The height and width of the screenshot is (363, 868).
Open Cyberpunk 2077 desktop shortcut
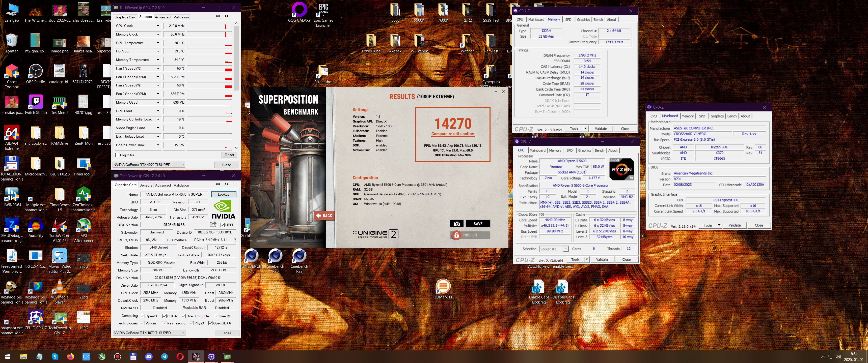pos(491,76)
